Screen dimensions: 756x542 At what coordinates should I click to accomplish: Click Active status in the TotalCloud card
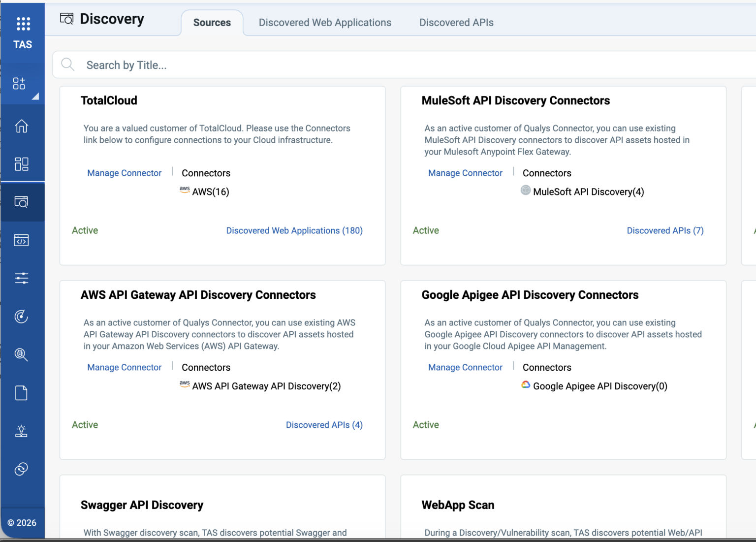(85, 230)
